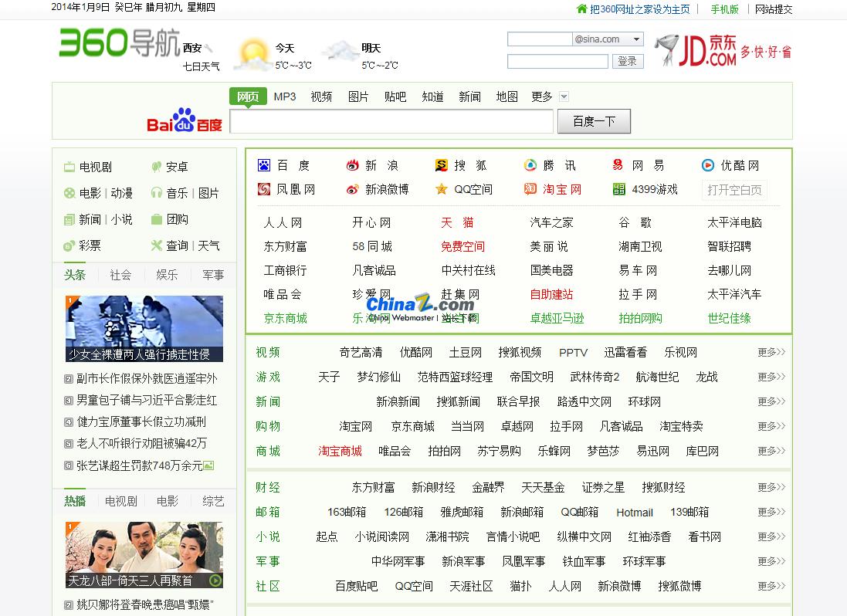Click the star icon next to QQ空间
The width and height of the screenshot is (847, 616).
coord(442,189)
